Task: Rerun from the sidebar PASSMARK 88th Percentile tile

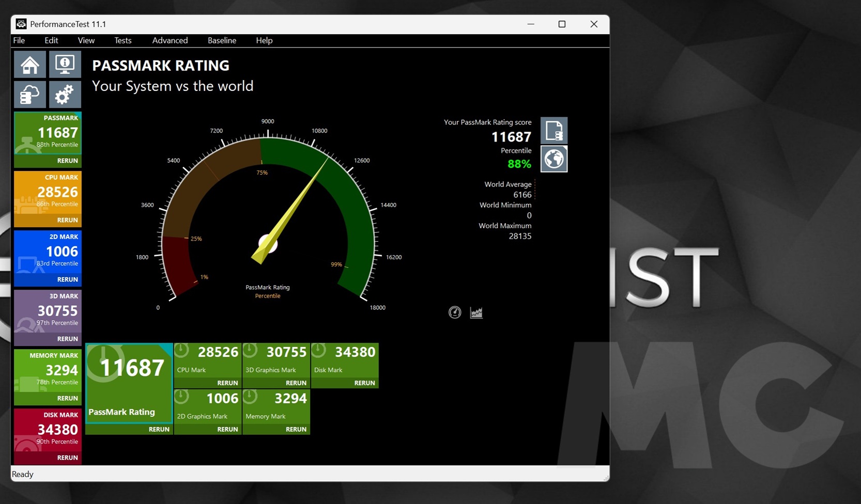Action: (68, 161)
